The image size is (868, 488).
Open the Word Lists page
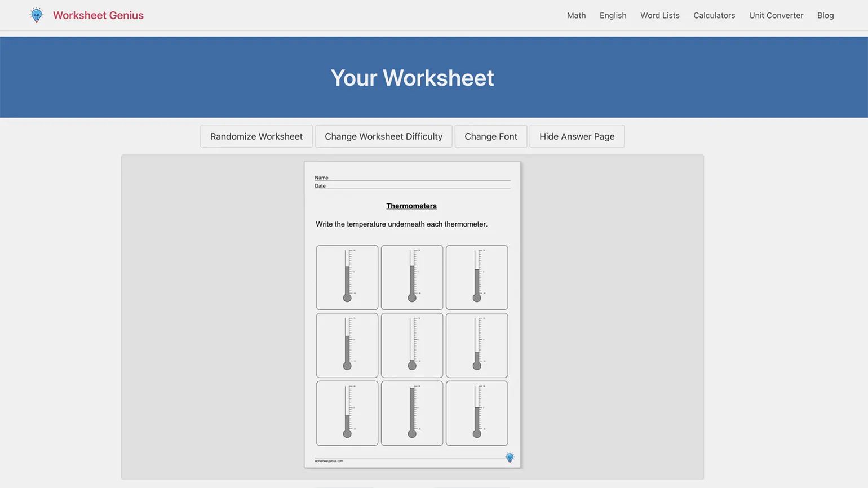coord(659,15)
